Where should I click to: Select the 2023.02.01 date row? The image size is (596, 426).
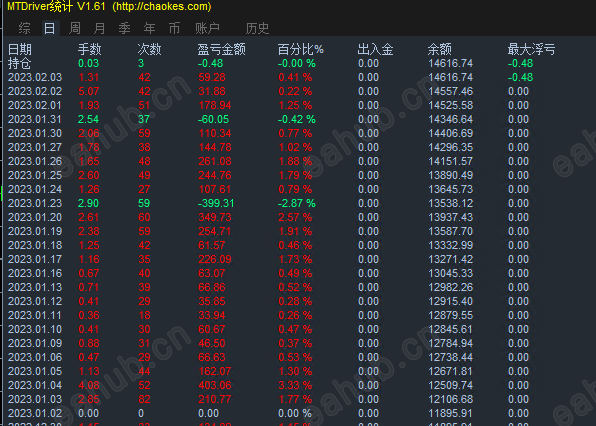pos(35,106)
